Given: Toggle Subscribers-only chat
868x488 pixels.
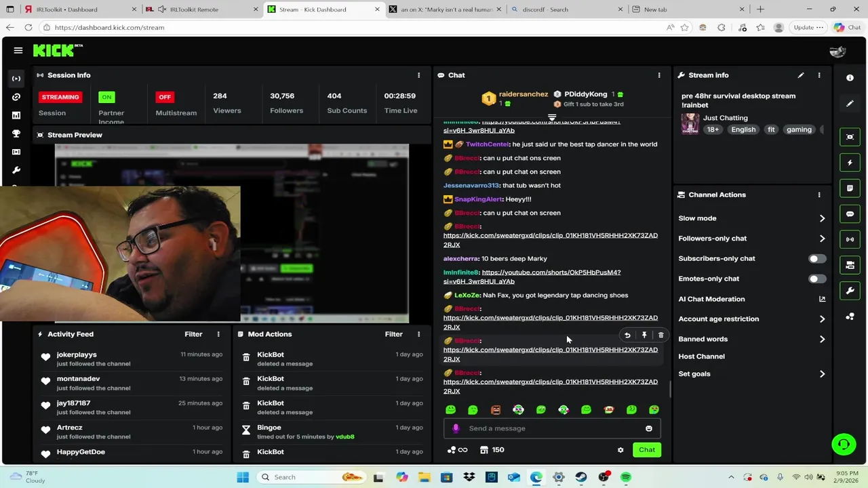Looking at the screenshot, I should [x=817, y=258].
